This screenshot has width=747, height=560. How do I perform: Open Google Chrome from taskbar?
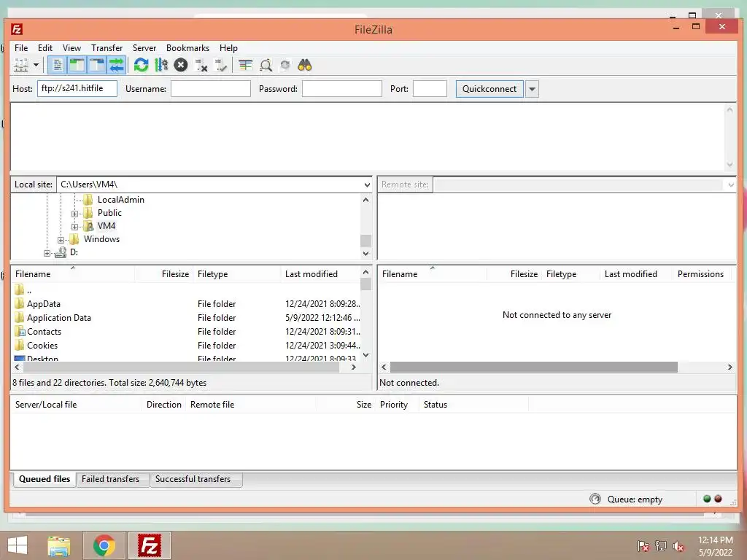104,545
